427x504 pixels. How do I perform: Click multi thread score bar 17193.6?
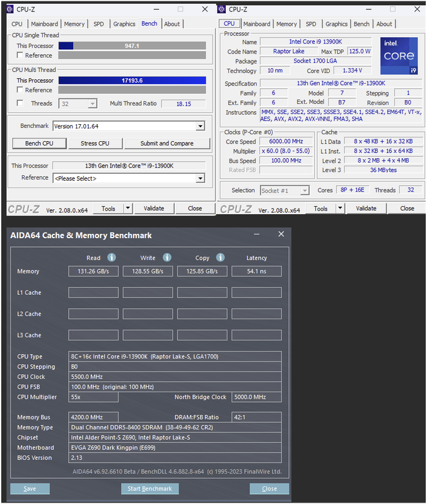point(132,81)
